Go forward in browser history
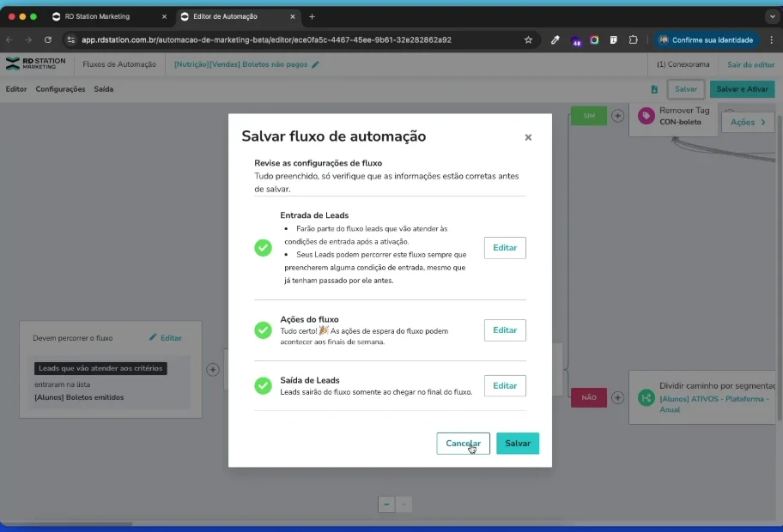Viewport: 783px width, 532px height. click(28, 40)
